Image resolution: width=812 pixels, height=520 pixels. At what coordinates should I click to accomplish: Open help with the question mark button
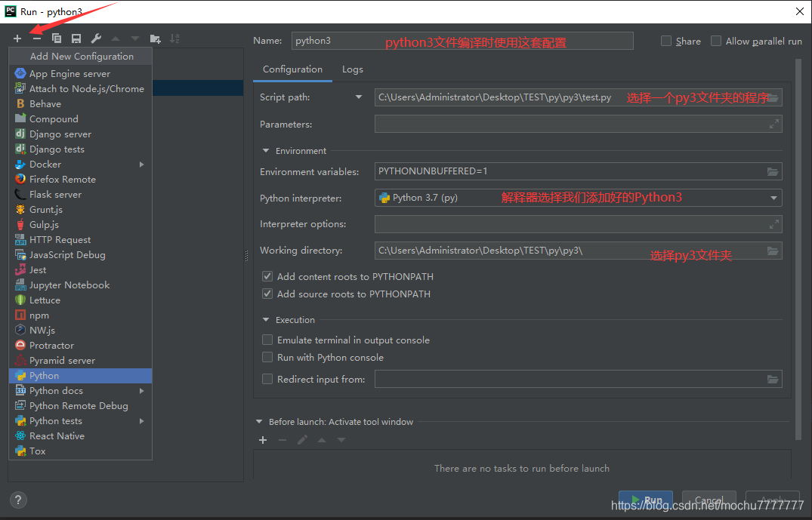click(18, 500)
